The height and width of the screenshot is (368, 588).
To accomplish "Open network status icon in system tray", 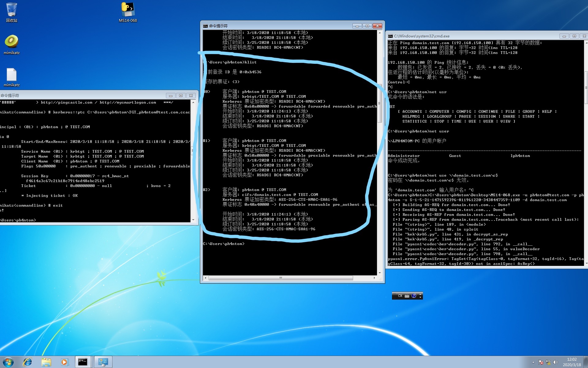I will 548,362.
